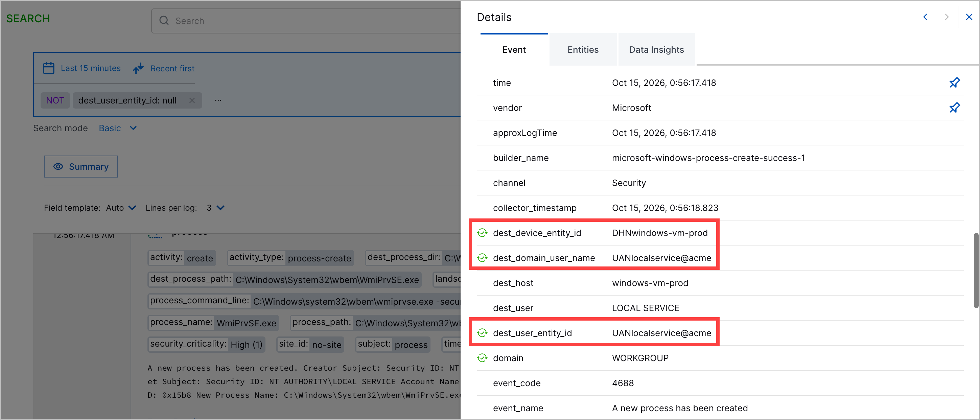Screen dimensions: 980x420
Task: Click activity_type: process-create chip
Action: pos(290,258)
